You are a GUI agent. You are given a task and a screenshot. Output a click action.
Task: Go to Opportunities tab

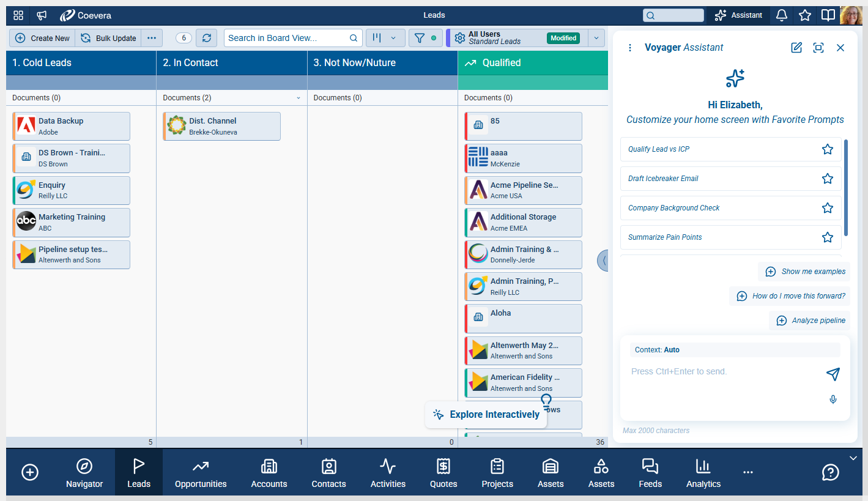[201, 473]
